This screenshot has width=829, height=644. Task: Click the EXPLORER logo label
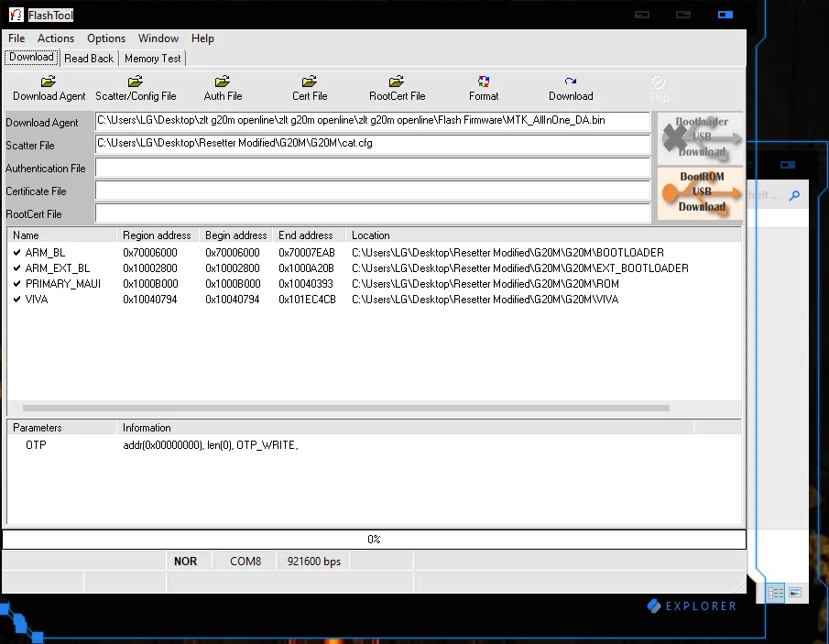pos(693,606)
